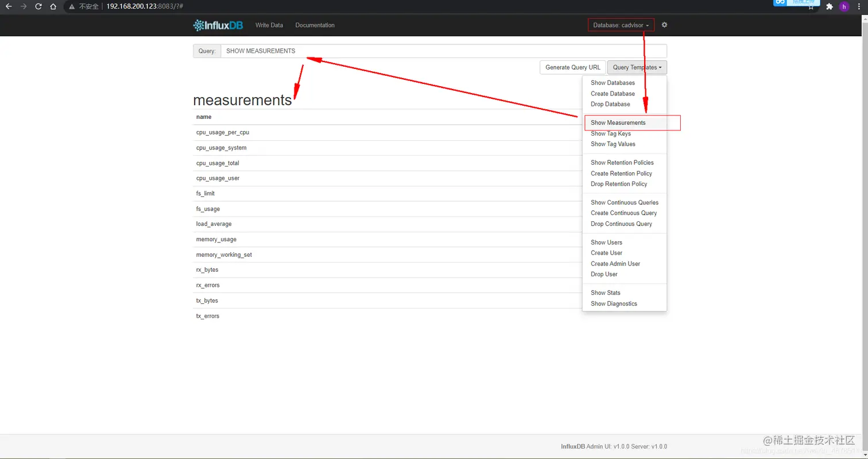Click the tx_bytes measurement

(207, 300)
